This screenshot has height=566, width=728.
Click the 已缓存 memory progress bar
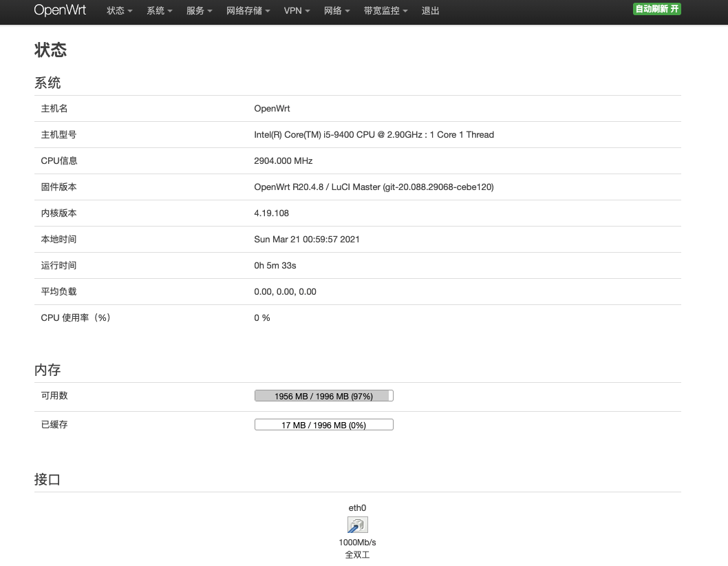click(x=323, y=424)
